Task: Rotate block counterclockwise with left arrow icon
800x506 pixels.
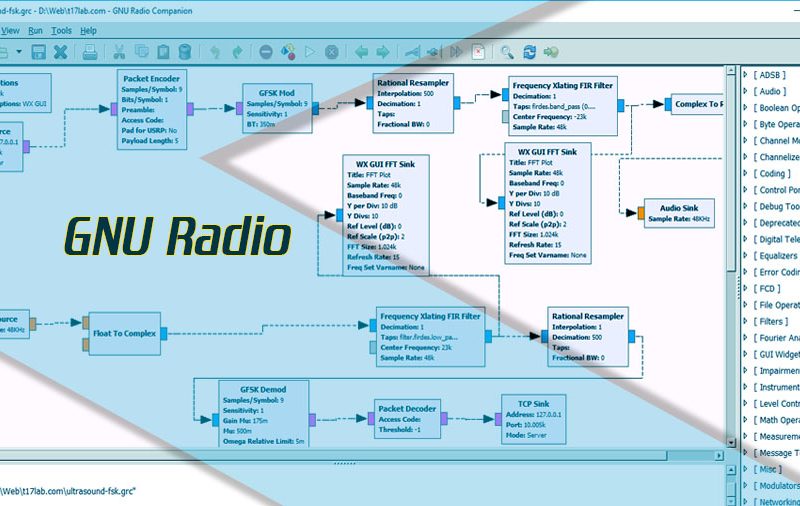Action: point(361,52)
